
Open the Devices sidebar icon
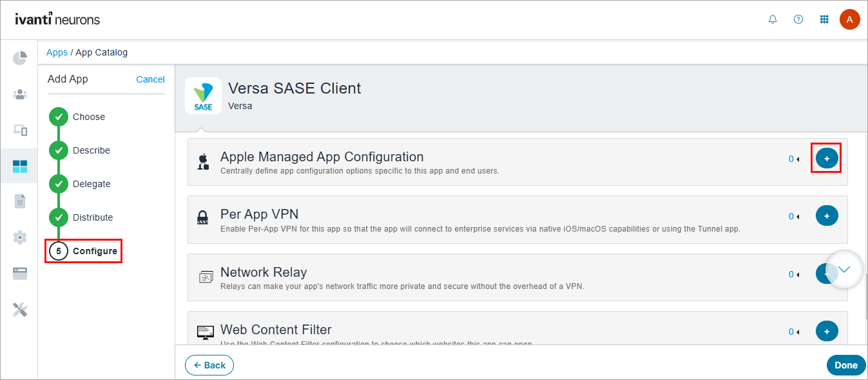pos(20,130)
